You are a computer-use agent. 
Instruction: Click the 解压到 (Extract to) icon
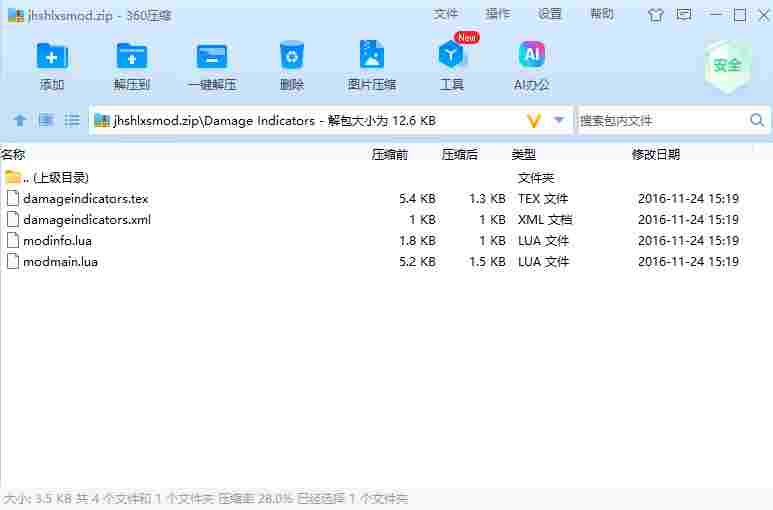[x=132, y=56]
